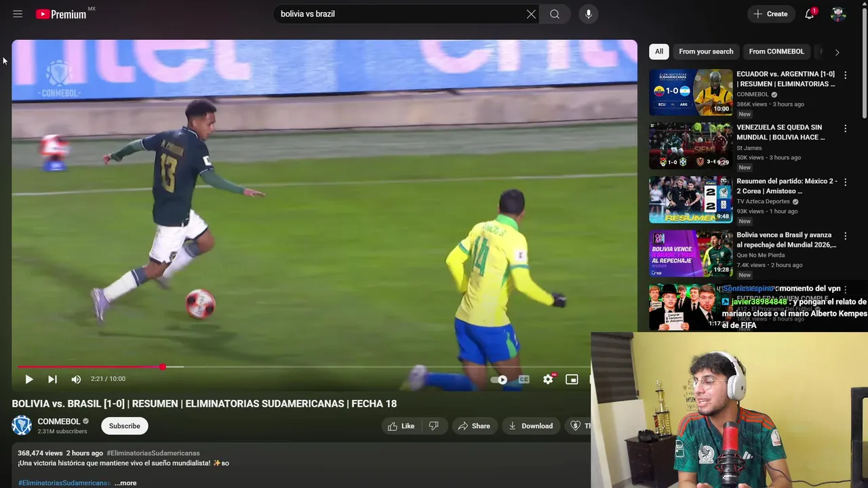Switch to miniplayer mode
The height and width of the screenshot is (488, 868).
click(572, 380)
